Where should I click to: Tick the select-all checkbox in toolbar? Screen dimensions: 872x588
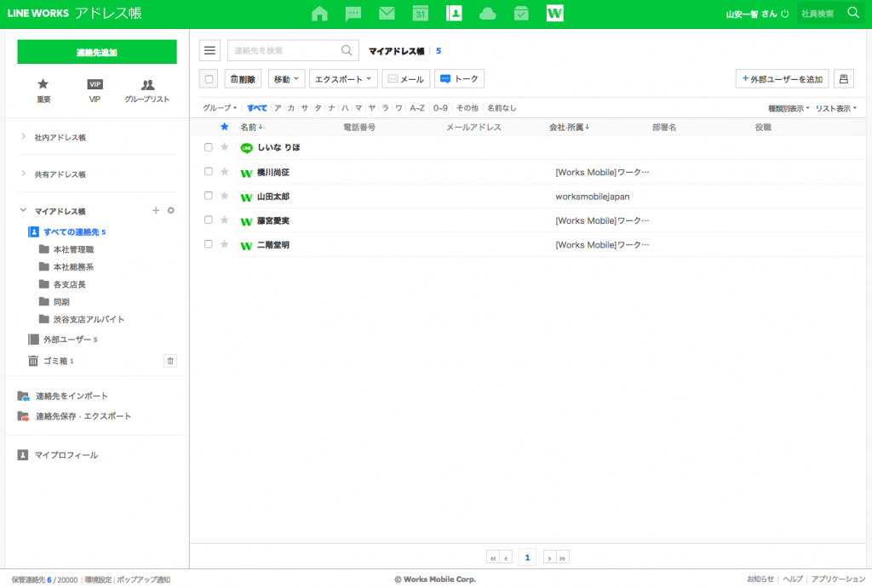pos(209,79)
